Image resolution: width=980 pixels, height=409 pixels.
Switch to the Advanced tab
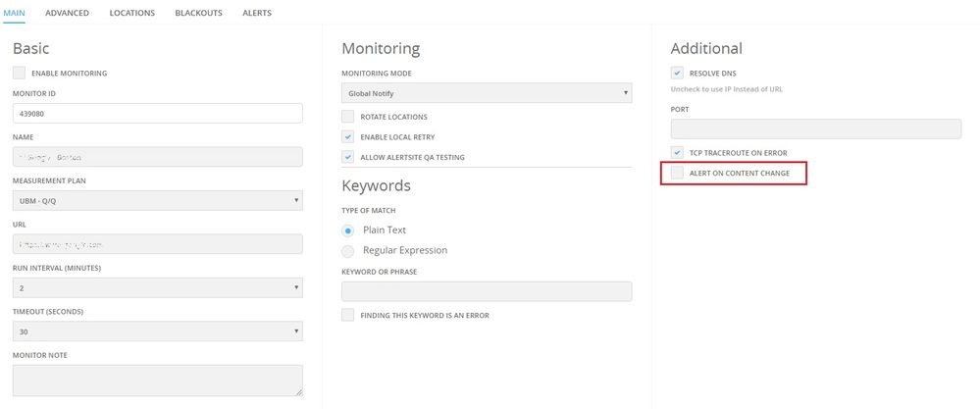tap(67, 13)
